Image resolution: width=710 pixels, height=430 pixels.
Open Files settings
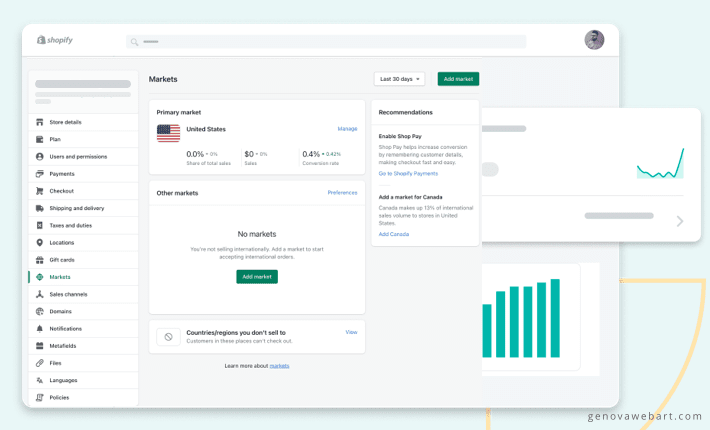pos(83,363)
